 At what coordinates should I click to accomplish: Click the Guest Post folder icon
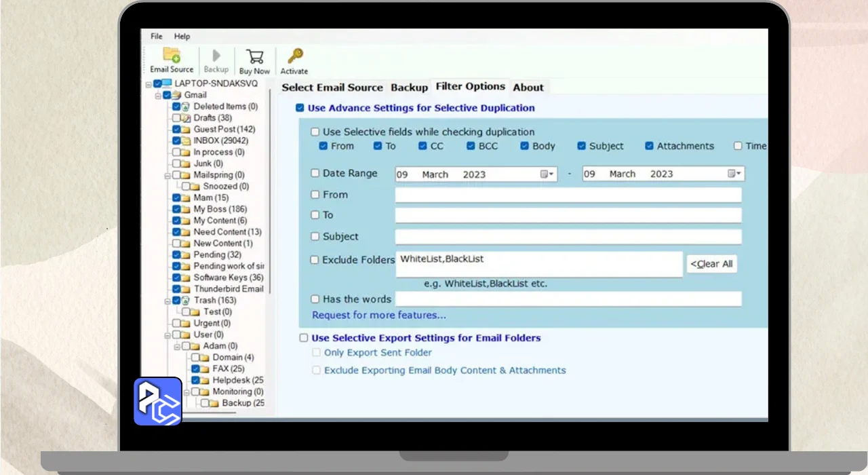pos(186,129)
